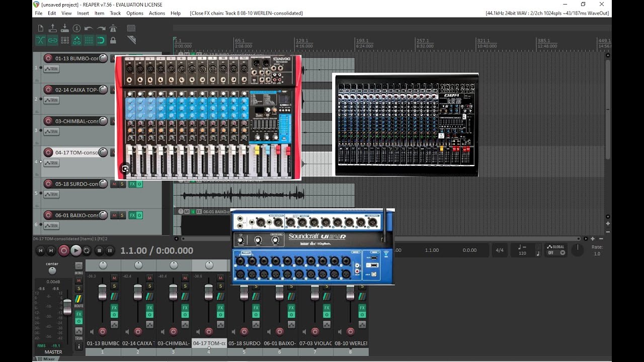Image resolution: width=644 pixels, height=362 pixels.
Task: Click the Undo arrow icon
Action: pyautogui.click(x=89, y=28)
